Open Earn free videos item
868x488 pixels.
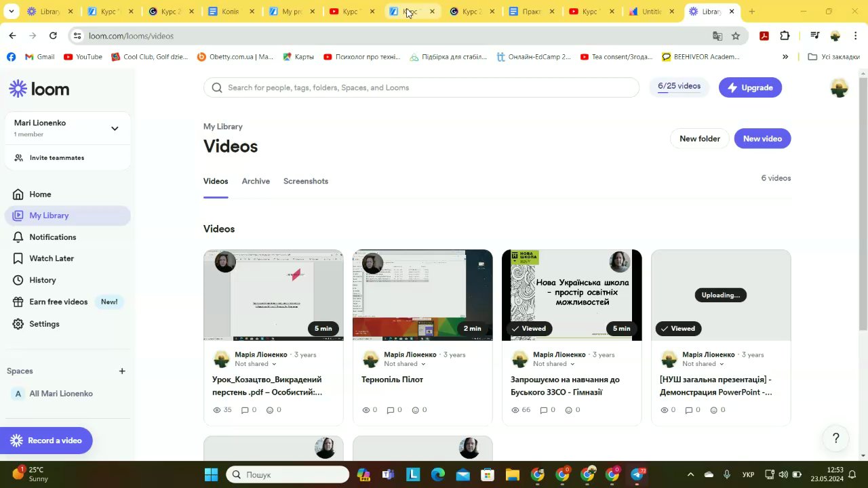[x=67, y=302]
